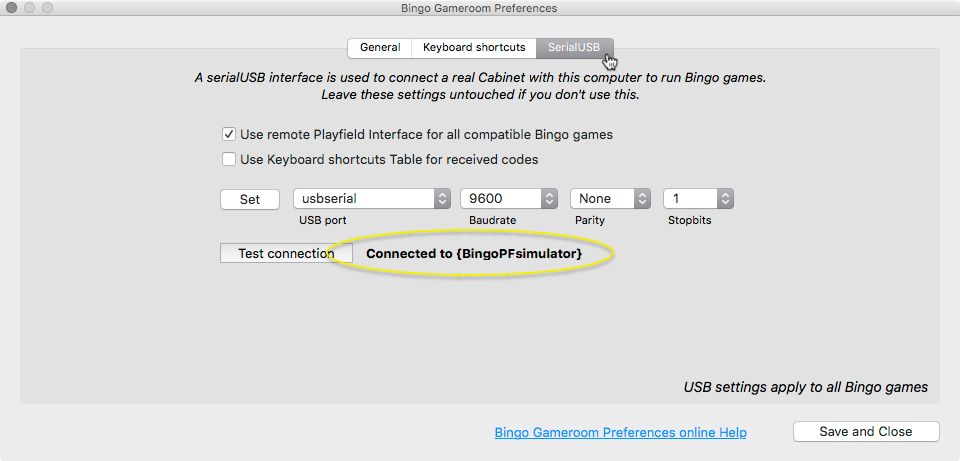Enable Use Keyboard shortcuts Table checkbox

pyautogui.click(x=229, y=160)
